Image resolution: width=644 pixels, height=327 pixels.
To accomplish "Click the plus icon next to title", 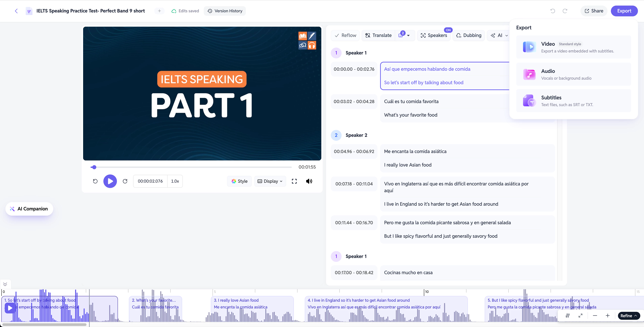I will coord(159,11).
